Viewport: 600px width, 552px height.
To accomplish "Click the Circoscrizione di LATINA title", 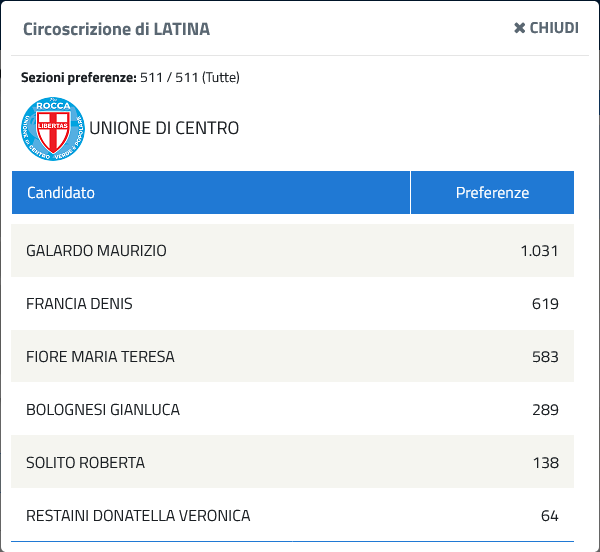I will click(116, 29).
